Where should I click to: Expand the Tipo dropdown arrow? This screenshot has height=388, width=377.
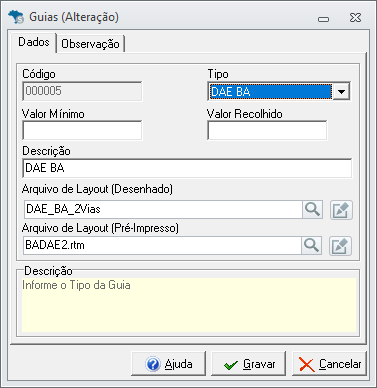pyautogui.click(x=341, y=91)
